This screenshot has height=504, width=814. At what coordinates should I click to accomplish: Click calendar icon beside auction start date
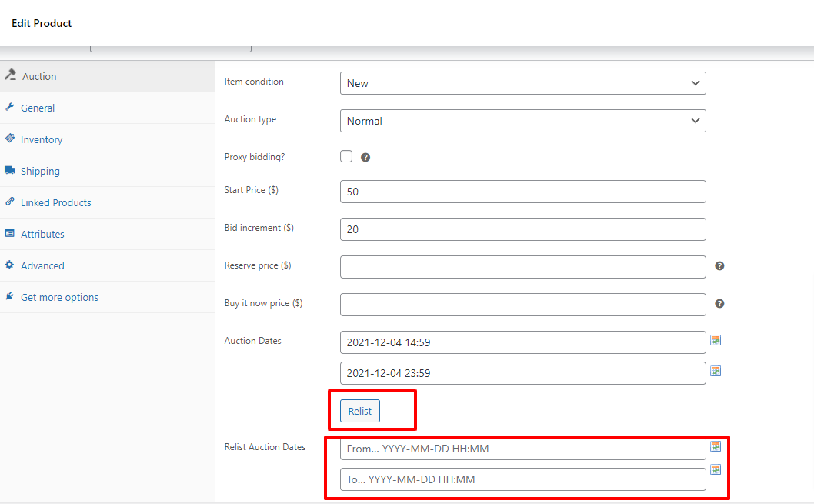(715, 340)
